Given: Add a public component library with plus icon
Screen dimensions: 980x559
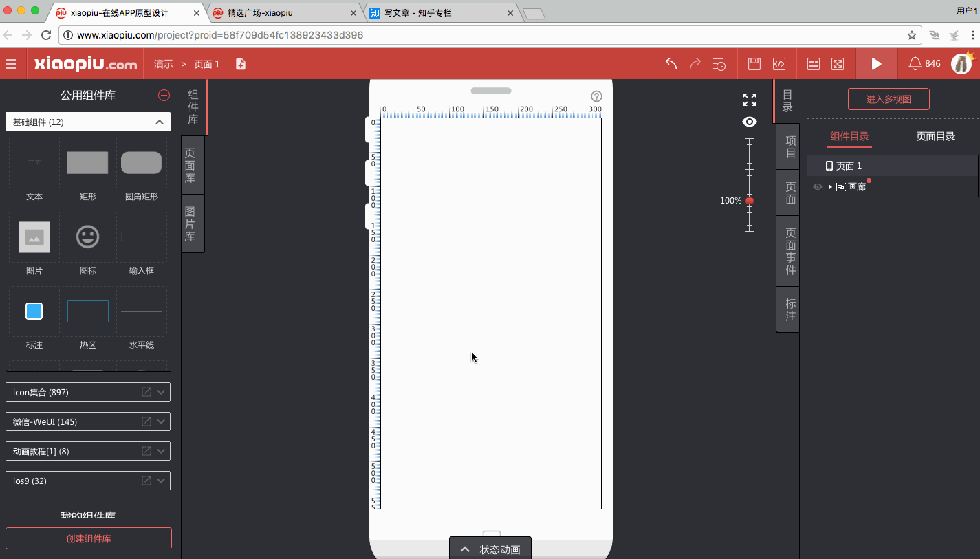Looking at the screenshot, I should [164, 96].
